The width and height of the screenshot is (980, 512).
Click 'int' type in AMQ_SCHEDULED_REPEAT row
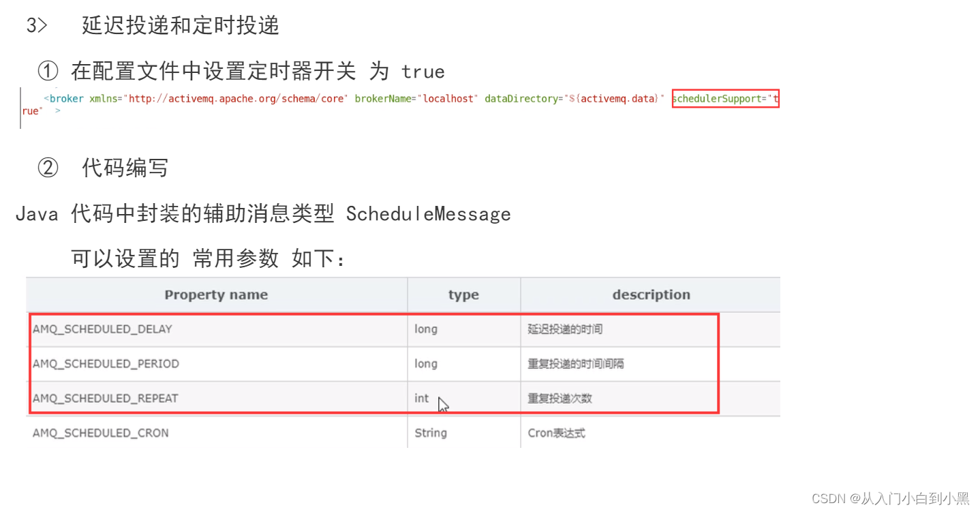pyautogui.click(x=422, y=398)
